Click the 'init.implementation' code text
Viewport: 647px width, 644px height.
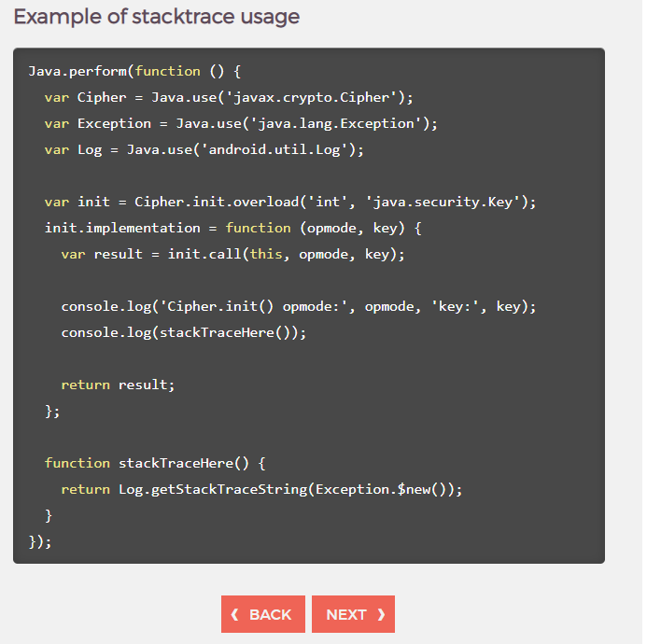122,228
